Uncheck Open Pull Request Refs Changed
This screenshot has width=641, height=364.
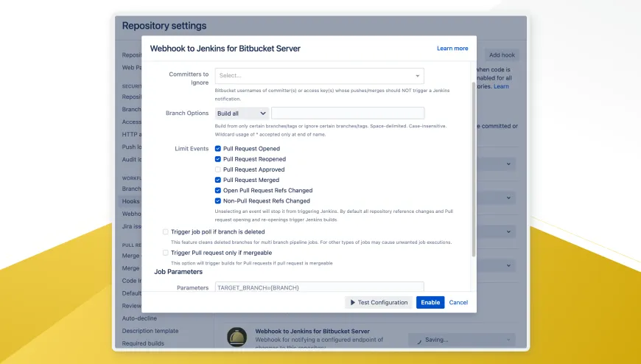(218, 190)
